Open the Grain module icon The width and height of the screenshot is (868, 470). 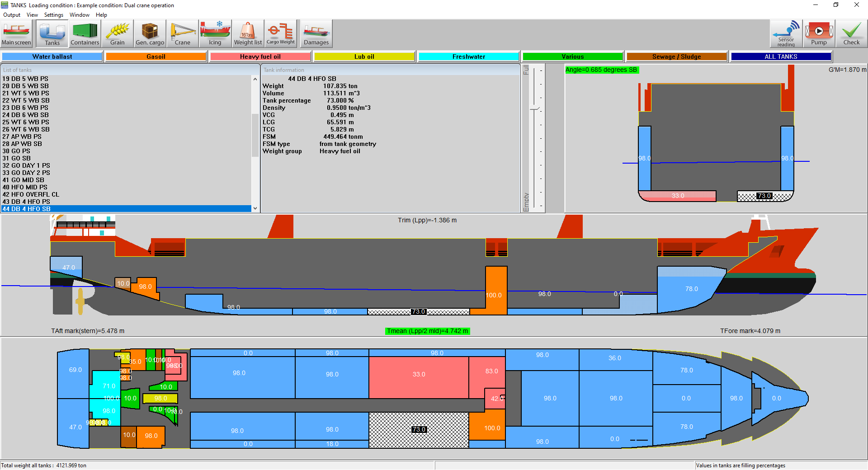[x=118, y=34]
